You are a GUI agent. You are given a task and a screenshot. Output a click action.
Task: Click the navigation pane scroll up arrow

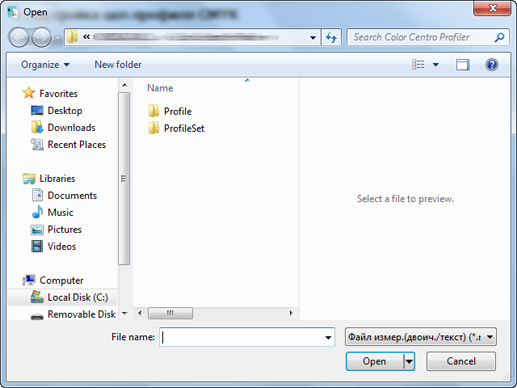click(x=124, y=85)
